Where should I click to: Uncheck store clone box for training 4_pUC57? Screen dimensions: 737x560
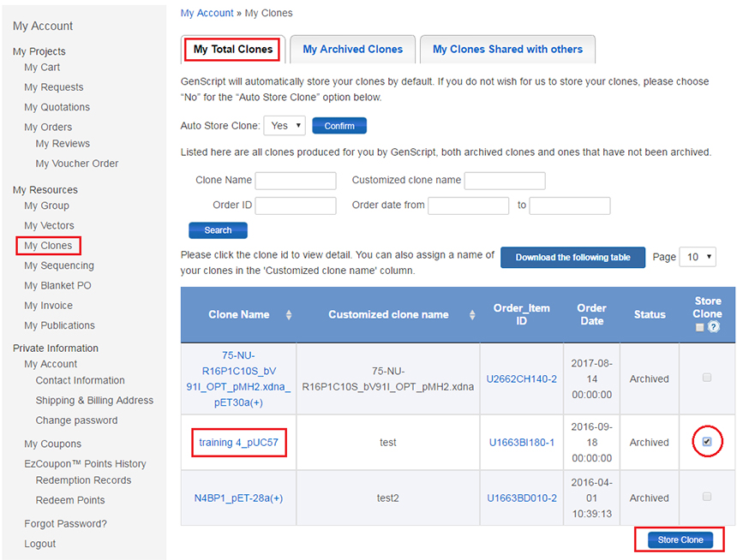[x=706, y=442]
